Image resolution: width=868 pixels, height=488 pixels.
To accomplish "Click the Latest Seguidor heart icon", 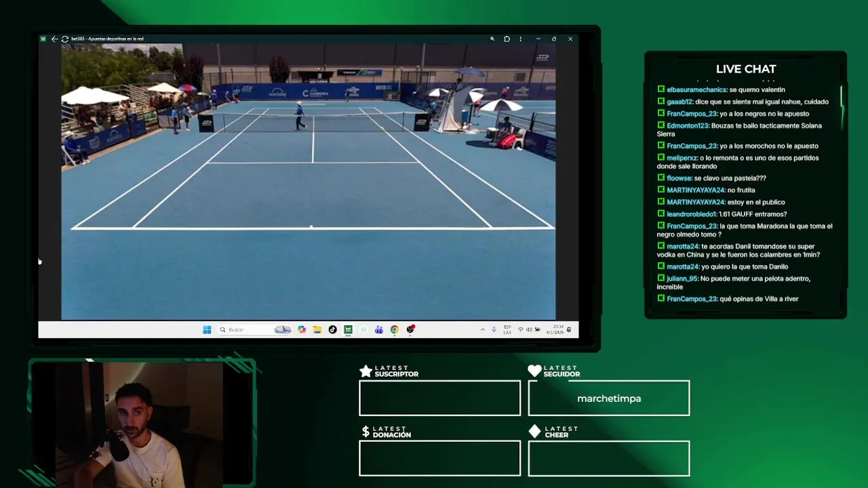I will pyautogui.click(x=534, y=371).
